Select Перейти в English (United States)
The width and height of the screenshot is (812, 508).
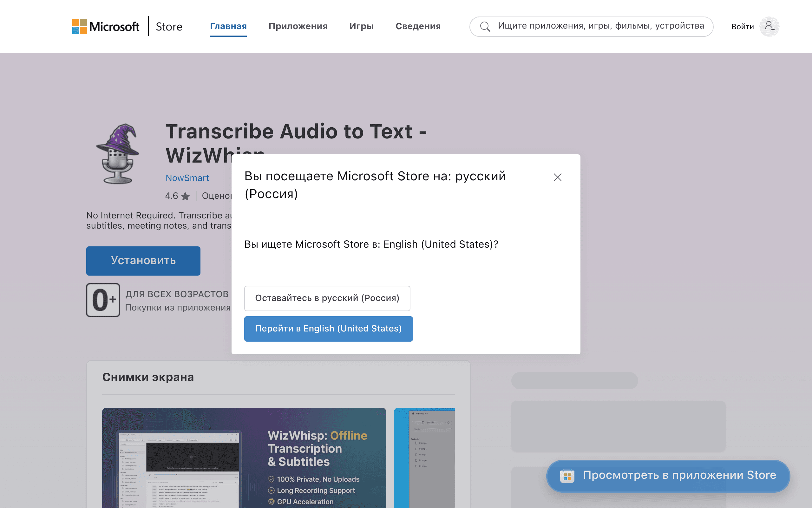tap(329, 329)
